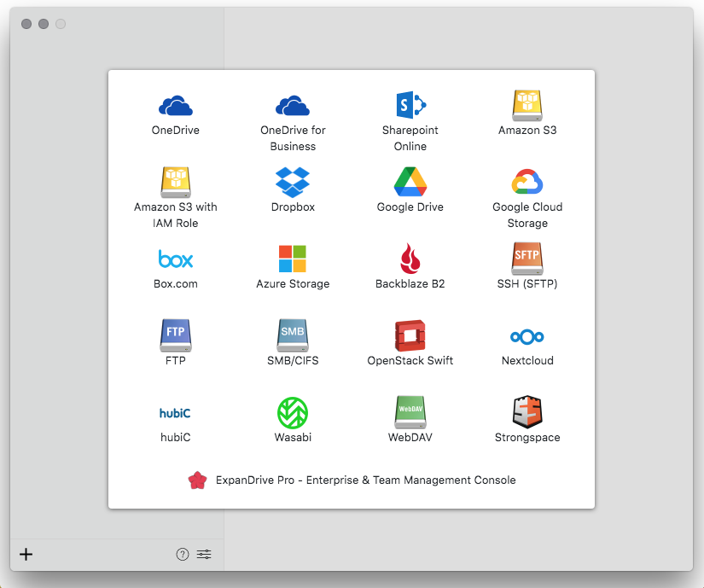Choose the FTP drive icon
704x588 pixels.
[x=176, y=336]
